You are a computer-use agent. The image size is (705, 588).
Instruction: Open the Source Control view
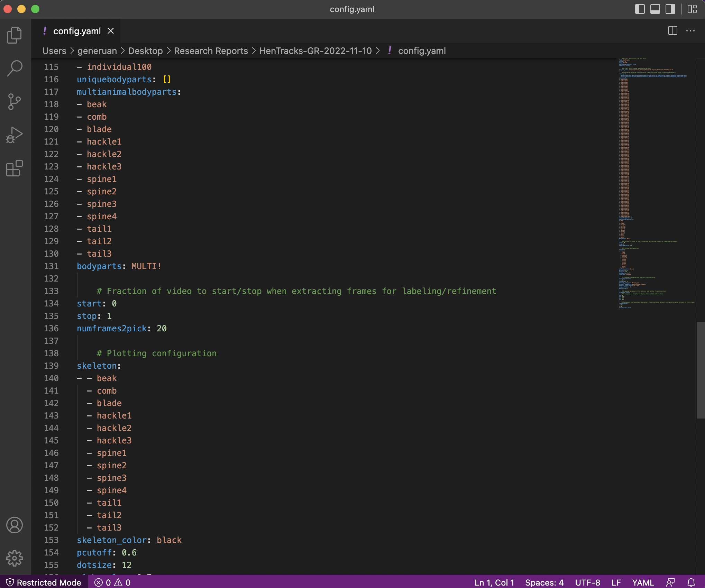(x=14, y=101)
